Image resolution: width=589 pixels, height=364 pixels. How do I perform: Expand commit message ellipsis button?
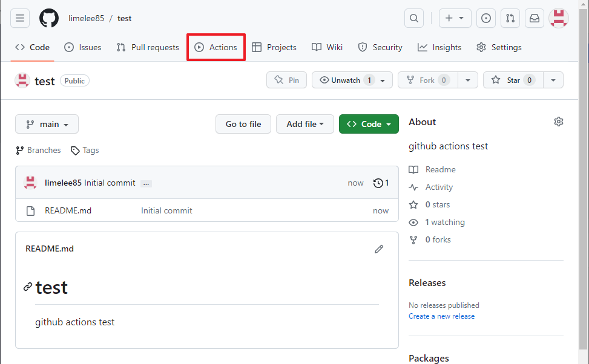146,183
